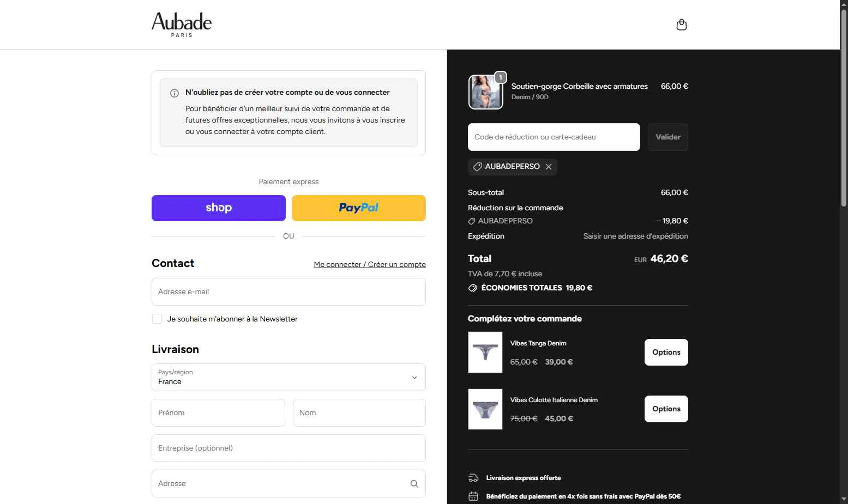Pay with PayPal express button
This screenshot has height=504, width=848.
click(x=359, y=208)
